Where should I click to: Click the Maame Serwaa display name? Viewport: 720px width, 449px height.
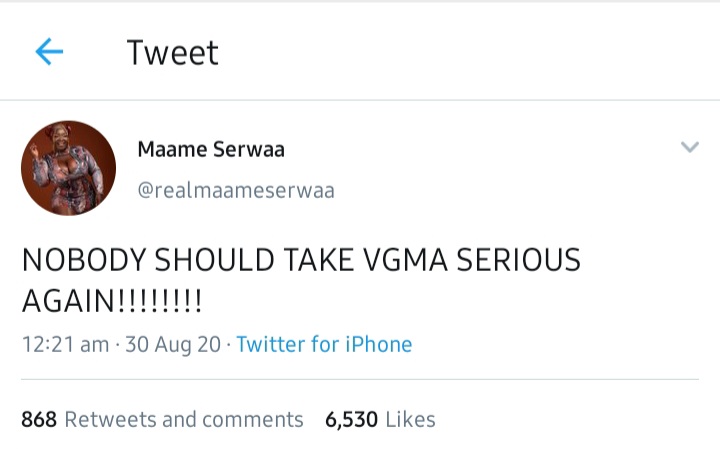(211, 150)
